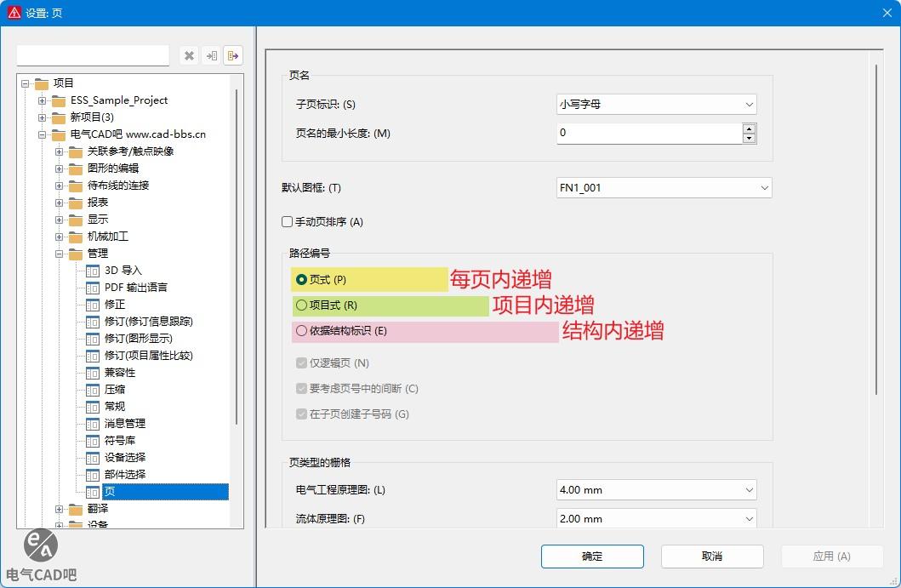The height and width of the screenshot is (588, 901).
Task: Click the folder icon of 图形的编辑
Action: [x=76, y=169]
